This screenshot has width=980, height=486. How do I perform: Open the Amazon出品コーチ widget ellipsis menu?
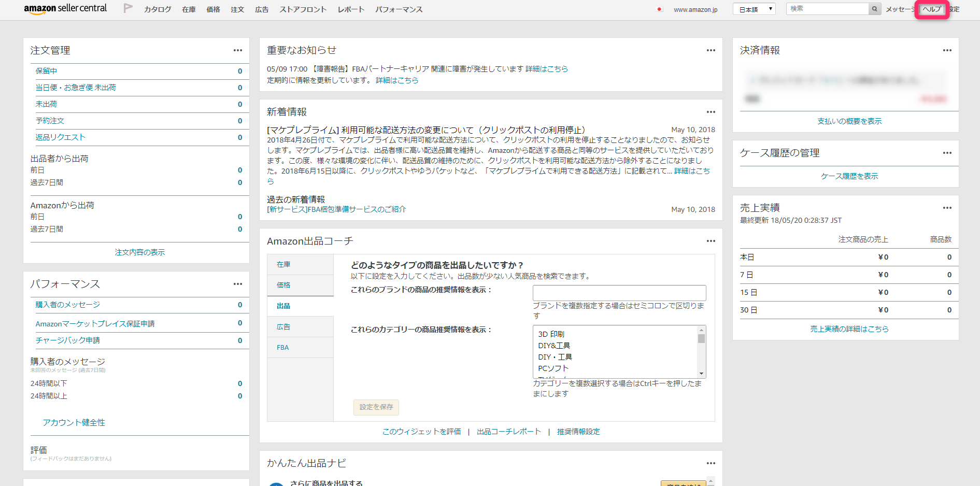[711, 241]
